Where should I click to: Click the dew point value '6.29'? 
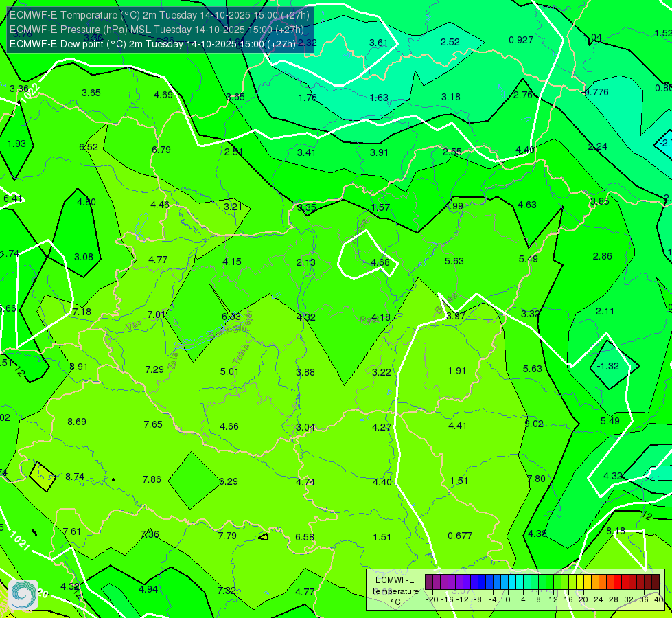pyautogui.click(x=229, y=481)
